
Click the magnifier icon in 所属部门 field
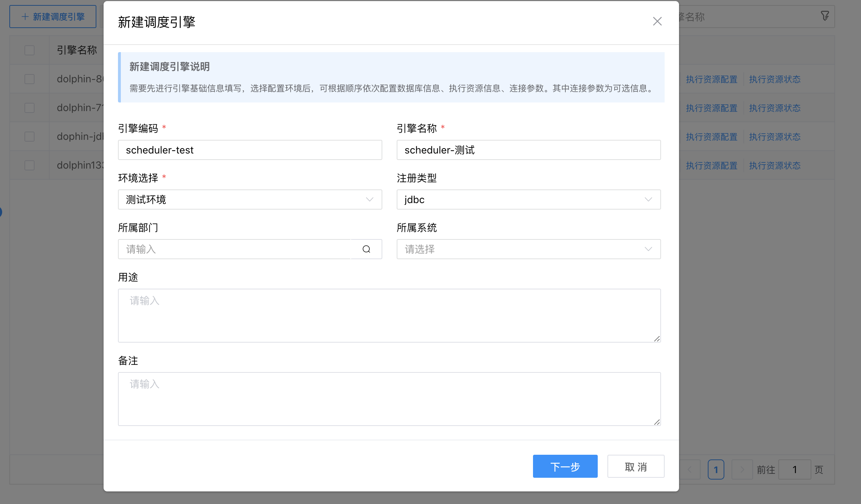(x=366, y=249)
